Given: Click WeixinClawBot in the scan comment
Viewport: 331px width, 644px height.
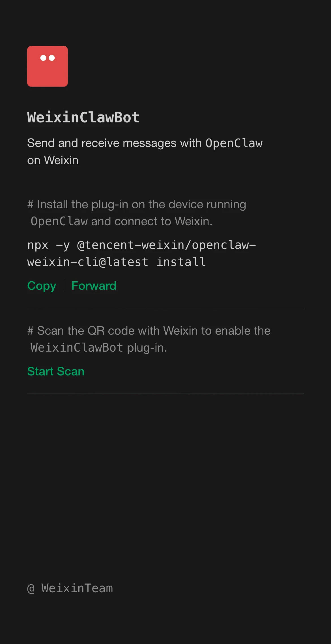Looking at the screenshot, I should click(x=77, y=348).
